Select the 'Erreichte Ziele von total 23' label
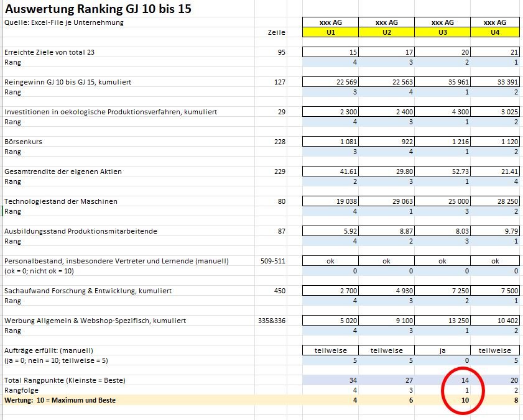The width and height of the screenshot is (523, 420). pyautogui.click(x=49, y=52)
